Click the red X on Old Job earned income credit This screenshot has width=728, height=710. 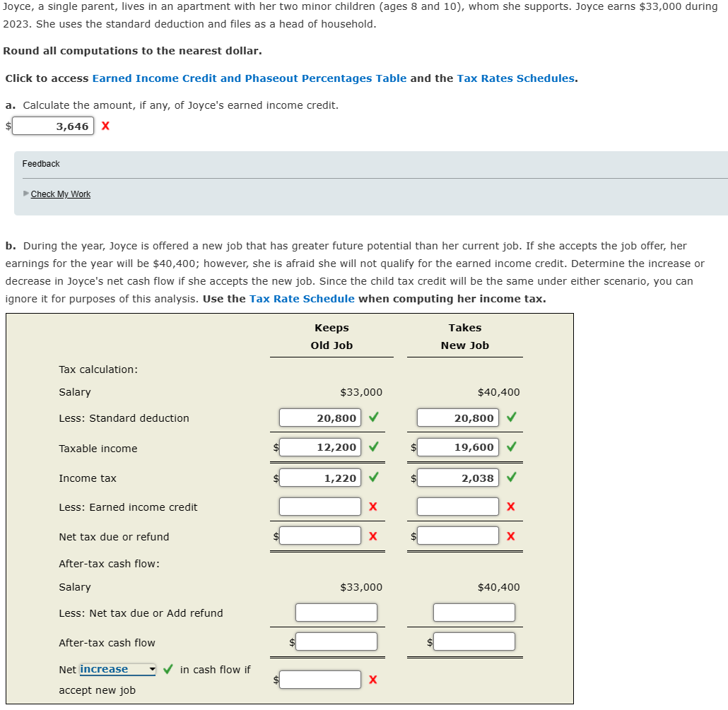pos(372,507)
